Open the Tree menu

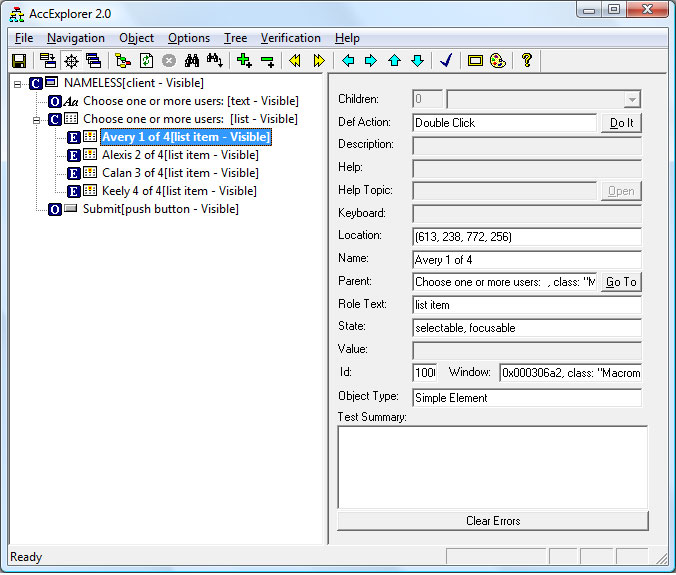click(235, 38)
